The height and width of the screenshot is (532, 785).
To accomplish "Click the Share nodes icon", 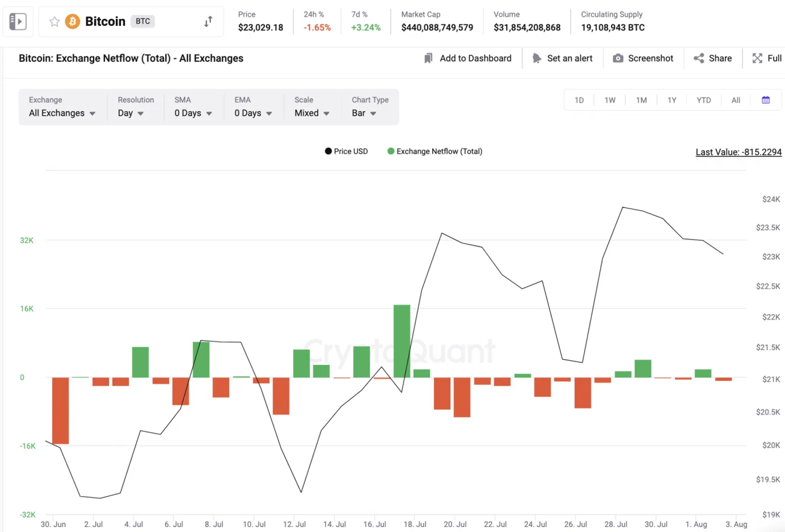I will (699, 58).
